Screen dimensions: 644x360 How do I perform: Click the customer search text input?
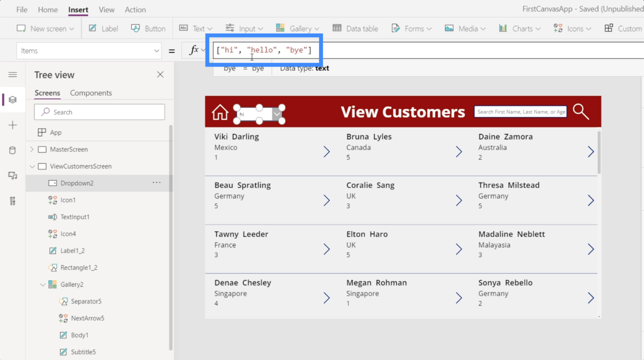click(x=521, y=111)
